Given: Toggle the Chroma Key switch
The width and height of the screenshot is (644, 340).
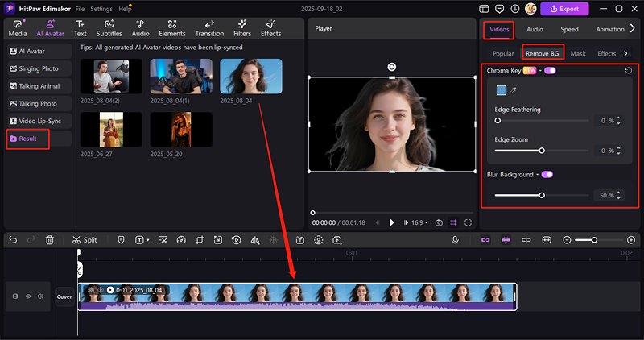Looking at the screenshot, I should 550,70.
